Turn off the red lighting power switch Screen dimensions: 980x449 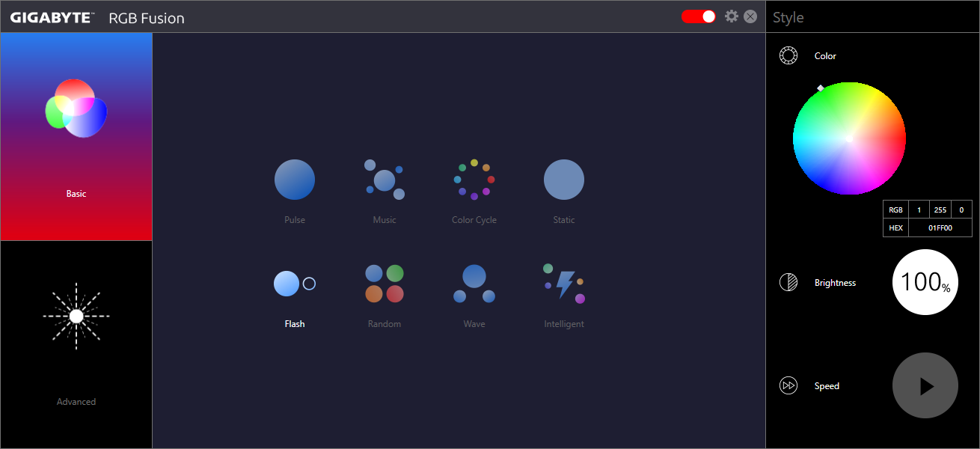(699, 16)
